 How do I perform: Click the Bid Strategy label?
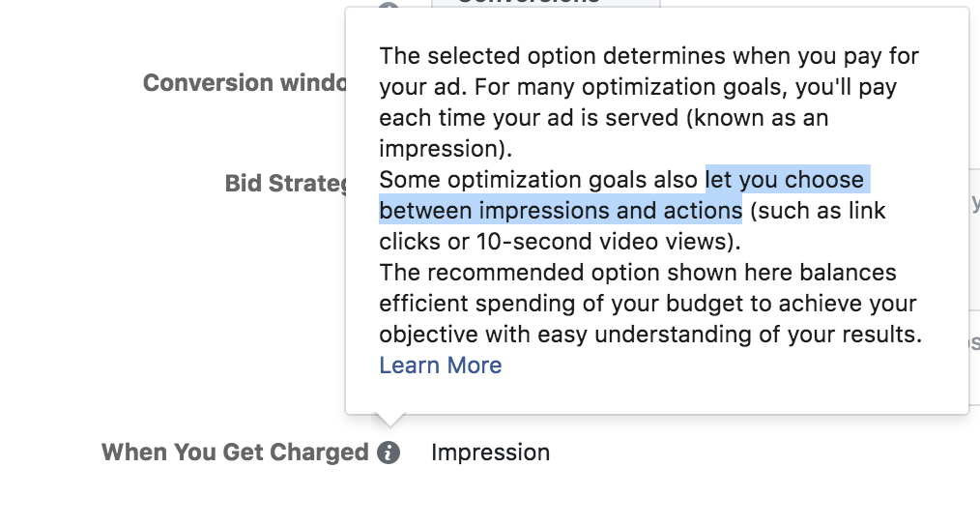[285, 183]
